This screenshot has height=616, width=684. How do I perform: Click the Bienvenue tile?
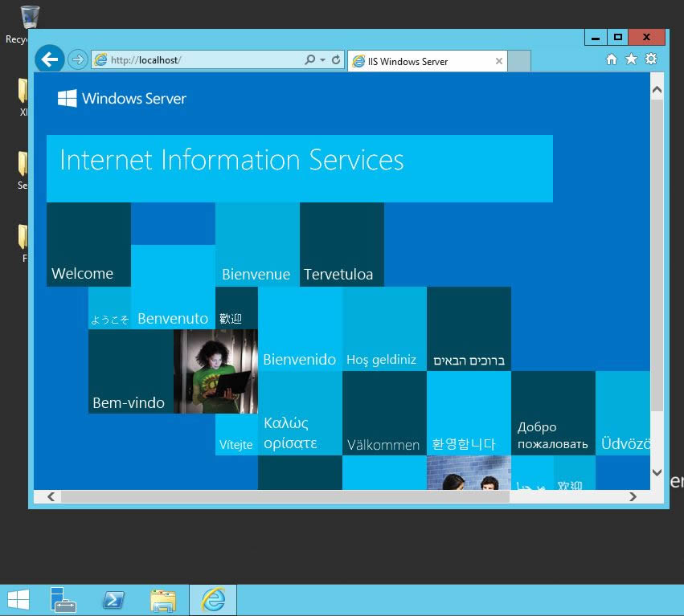coord(257,245)
